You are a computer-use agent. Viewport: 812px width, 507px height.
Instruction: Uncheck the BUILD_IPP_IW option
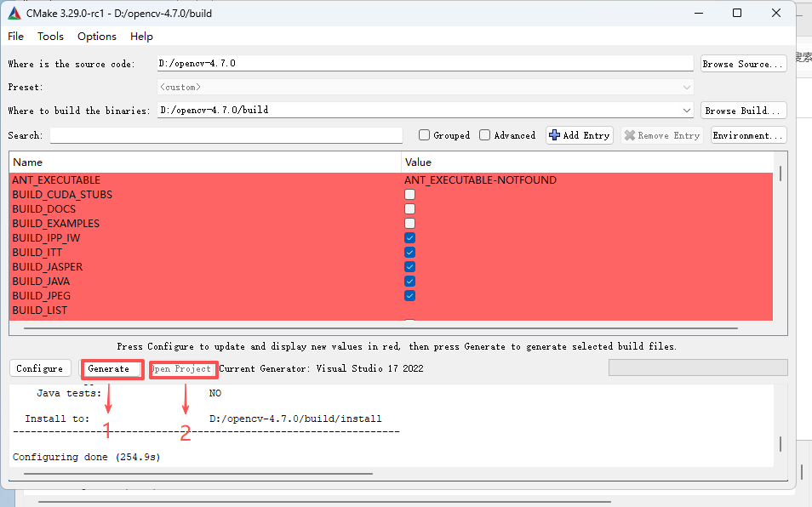point(409,238)
